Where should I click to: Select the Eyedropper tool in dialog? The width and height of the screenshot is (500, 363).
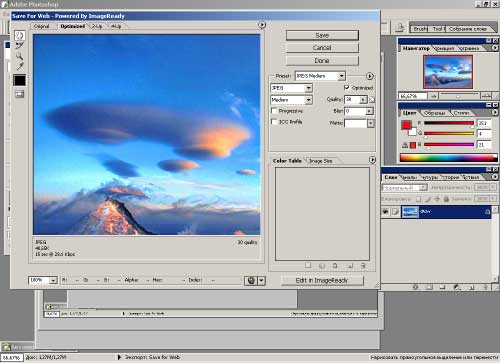[x=20, y=66]
